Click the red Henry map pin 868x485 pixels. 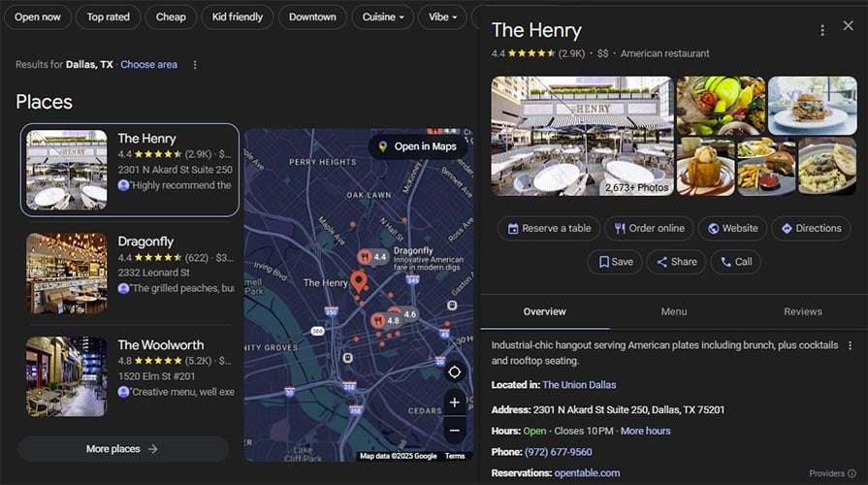[x=359, y=281]
